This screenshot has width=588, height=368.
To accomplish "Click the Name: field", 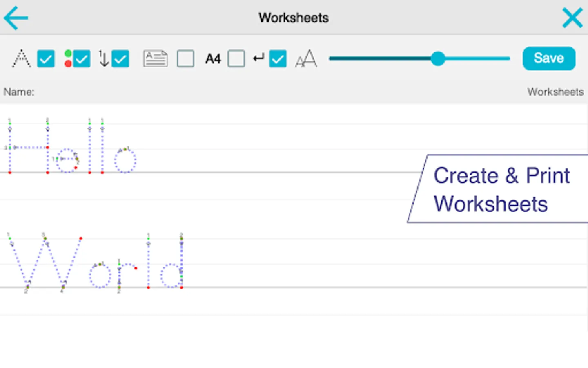I will click(x=19, y=92).
